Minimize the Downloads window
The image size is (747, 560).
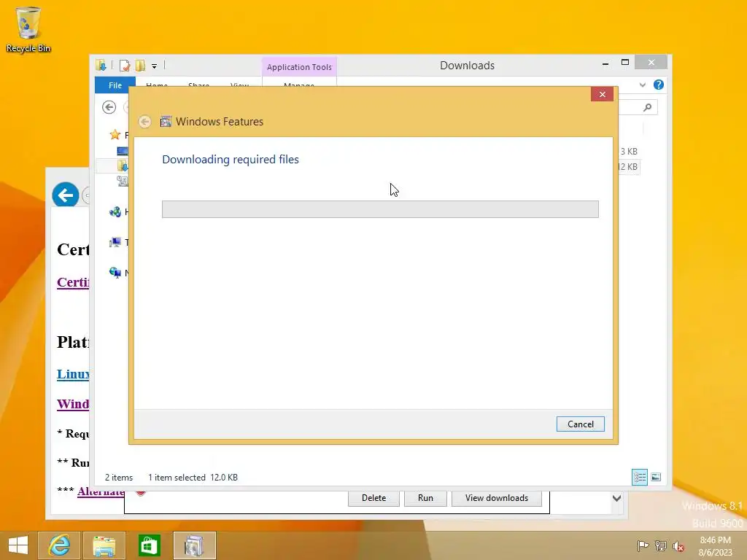tap(605, 63)
